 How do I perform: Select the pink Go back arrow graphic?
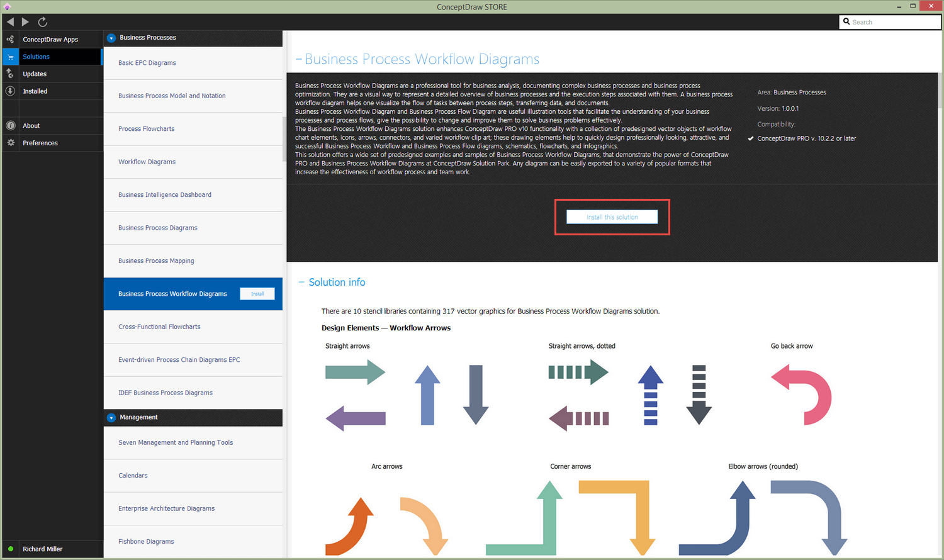click(801, 395)
